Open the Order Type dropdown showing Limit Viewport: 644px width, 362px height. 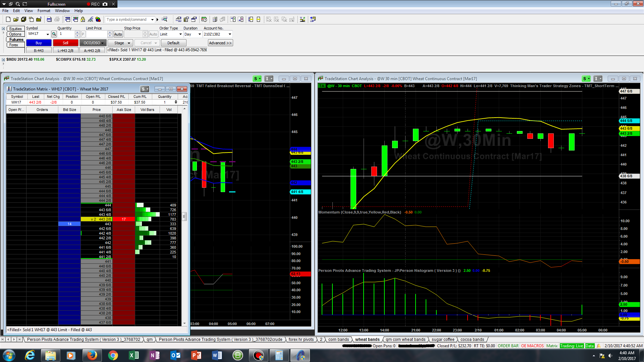180,34
